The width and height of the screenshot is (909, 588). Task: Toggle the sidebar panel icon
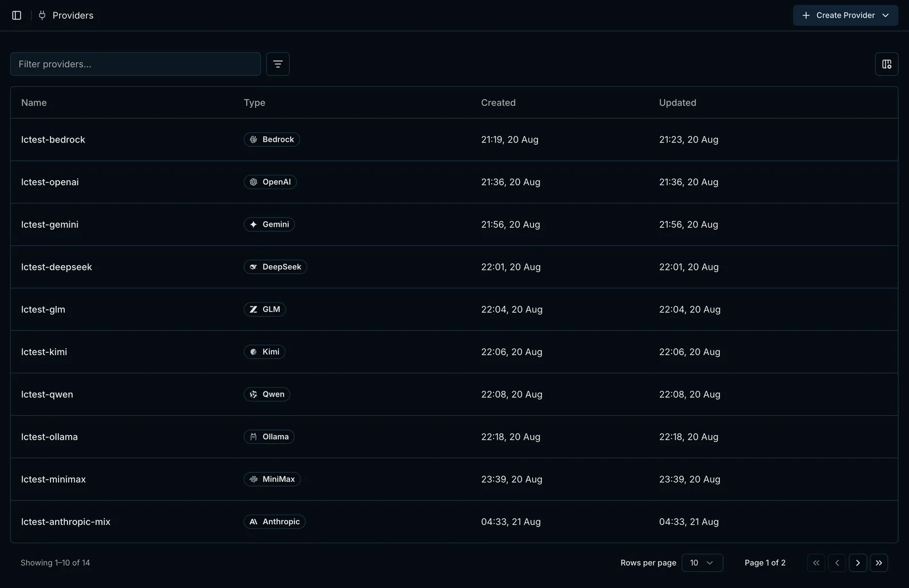point(16,15)
